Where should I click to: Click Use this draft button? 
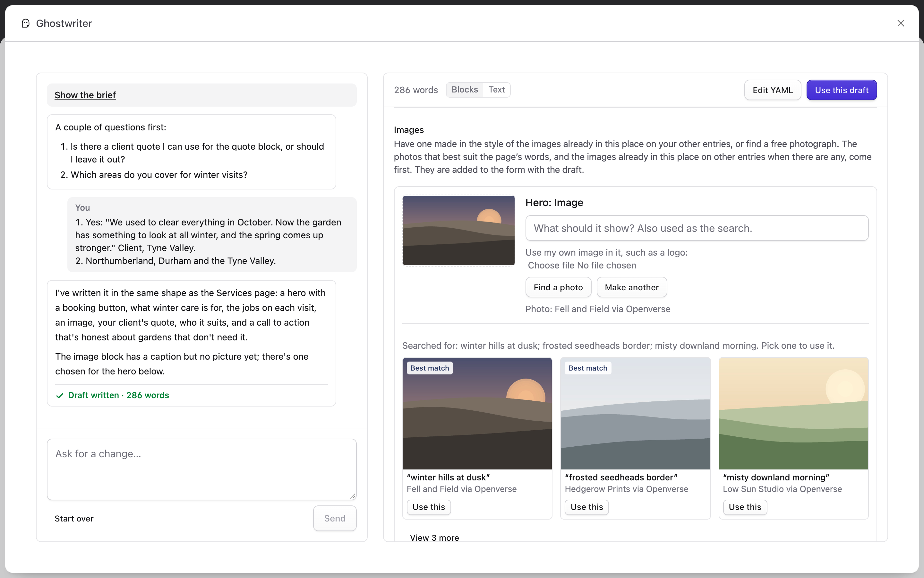842,90
